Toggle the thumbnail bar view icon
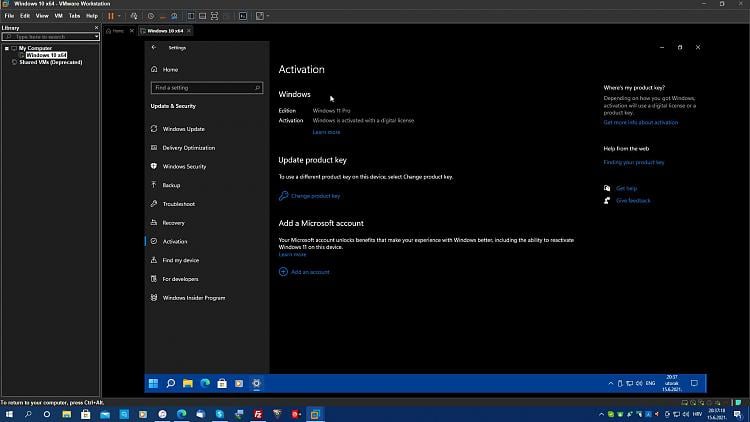750x422 pixels. click(x=202, y=16)
